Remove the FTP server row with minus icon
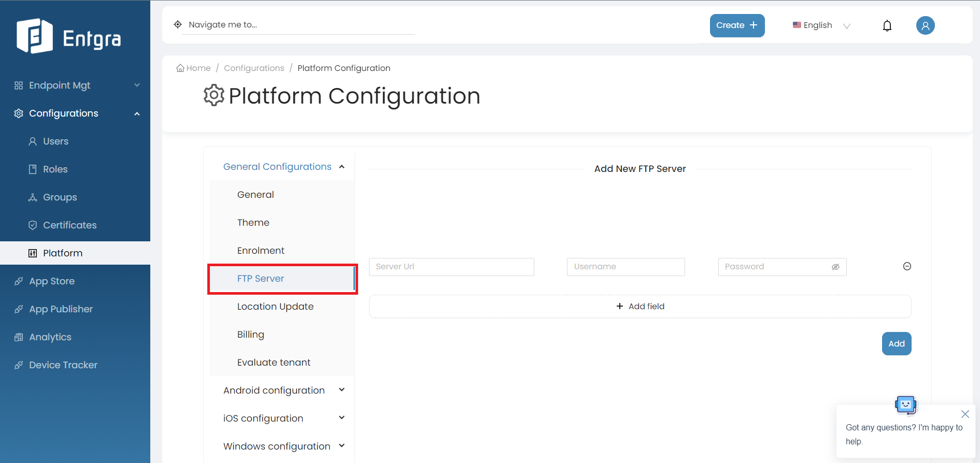The image size is (980, 463). coord(907,266)
